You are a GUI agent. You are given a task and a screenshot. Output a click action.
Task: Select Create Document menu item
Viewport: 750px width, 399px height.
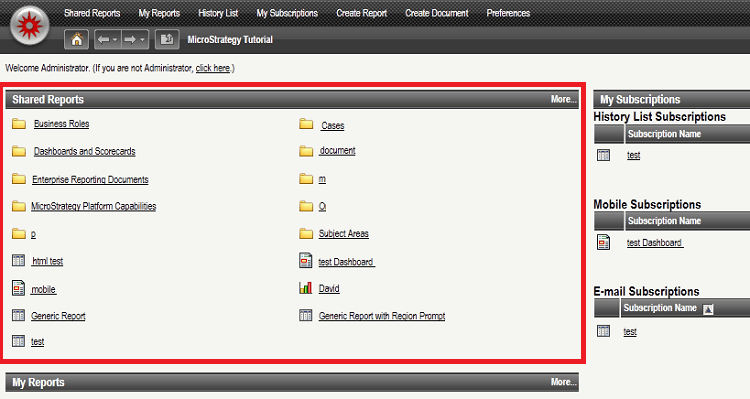point(437,13)
